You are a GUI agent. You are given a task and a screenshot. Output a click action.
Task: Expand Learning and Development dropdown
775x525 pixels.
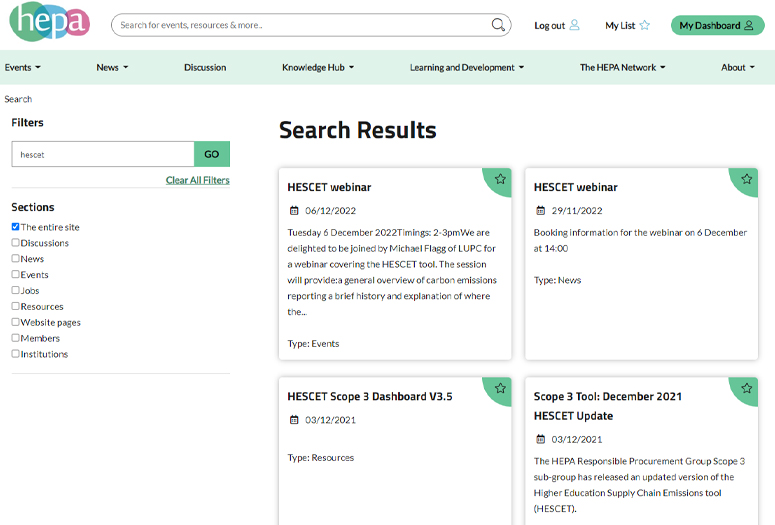pos(467,67)
